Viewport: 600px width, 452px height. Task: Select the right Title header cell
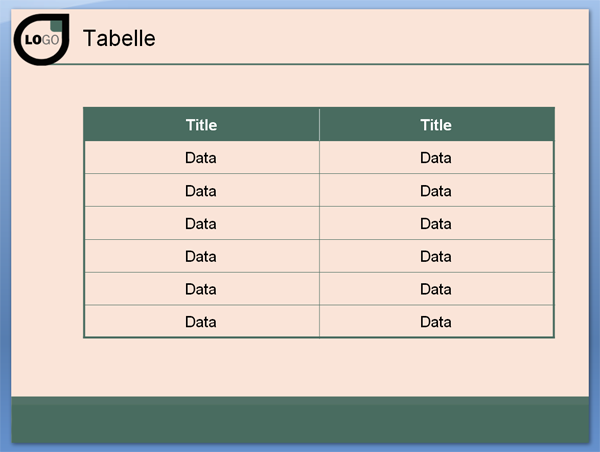click(437, 125)
